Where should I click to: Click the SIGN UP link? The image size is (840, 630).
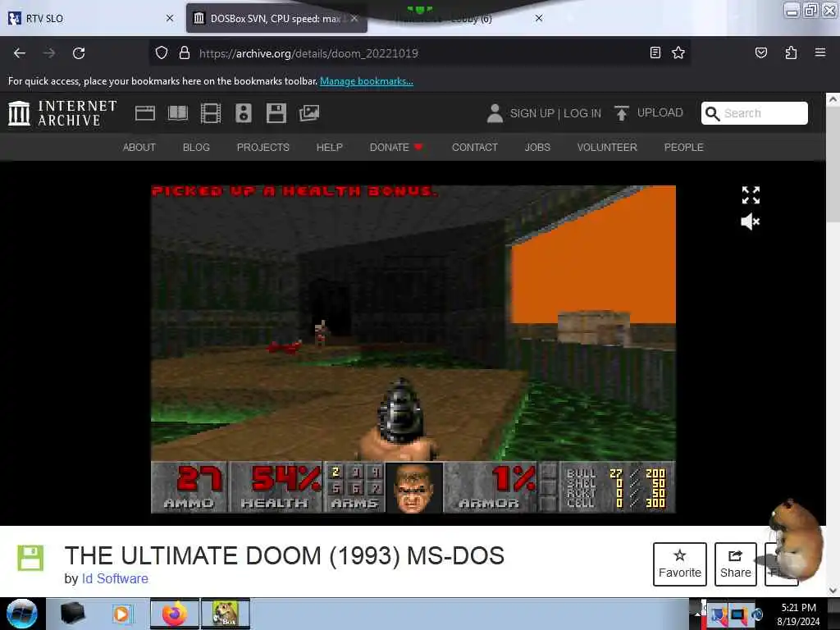click(x=532, y=113)
